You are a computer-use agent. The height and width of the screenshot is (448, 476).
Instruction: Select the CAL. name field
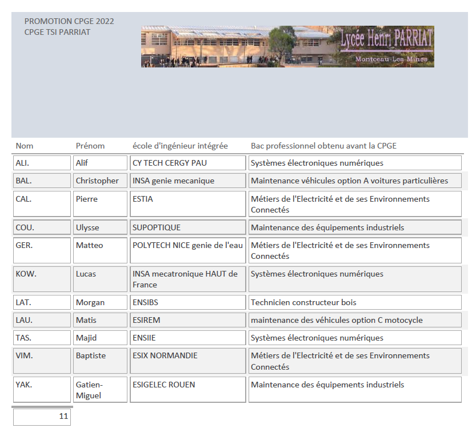(x=42, y=203)
